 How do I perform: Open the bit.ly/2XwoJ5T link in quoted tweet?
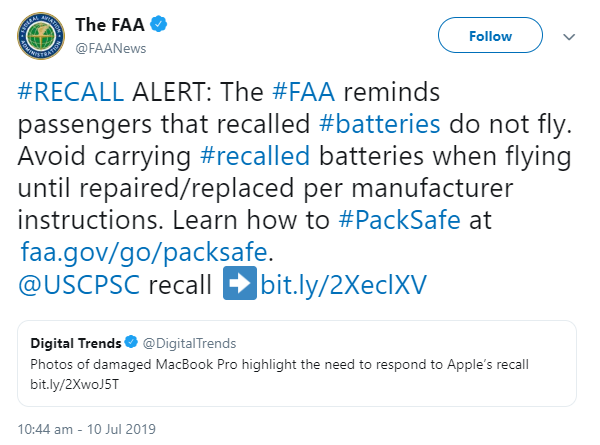pos(75,384)
